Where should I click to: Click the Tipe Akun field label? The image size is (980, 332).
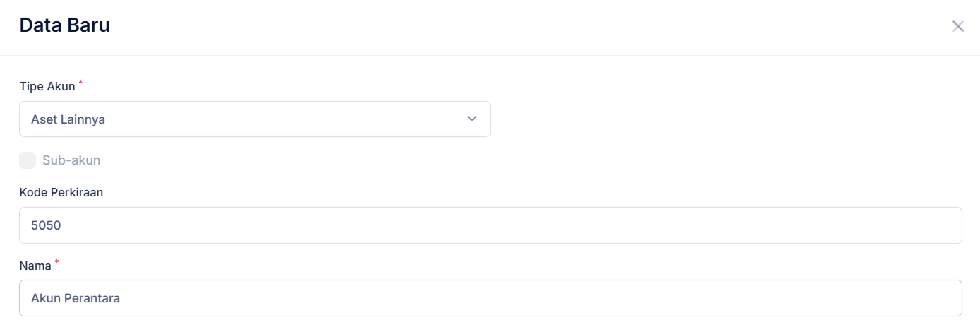click(x=47, y=87)
